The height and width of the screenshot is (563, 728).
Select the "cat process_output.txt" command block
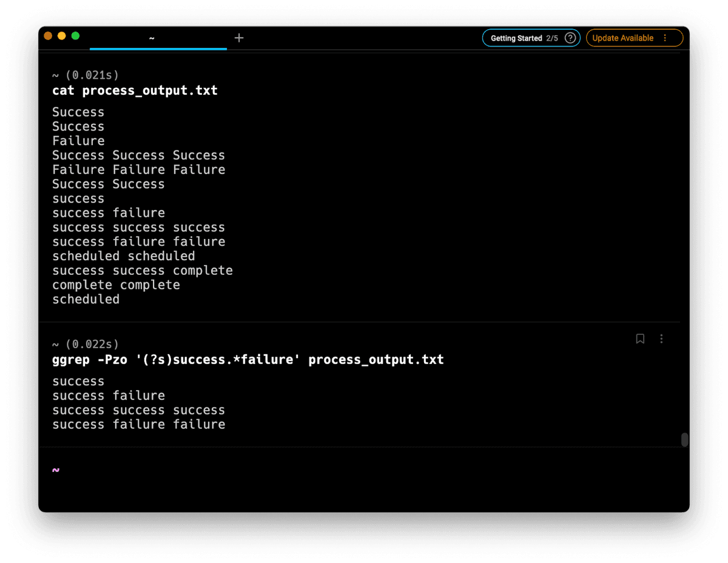coord(135,91)
